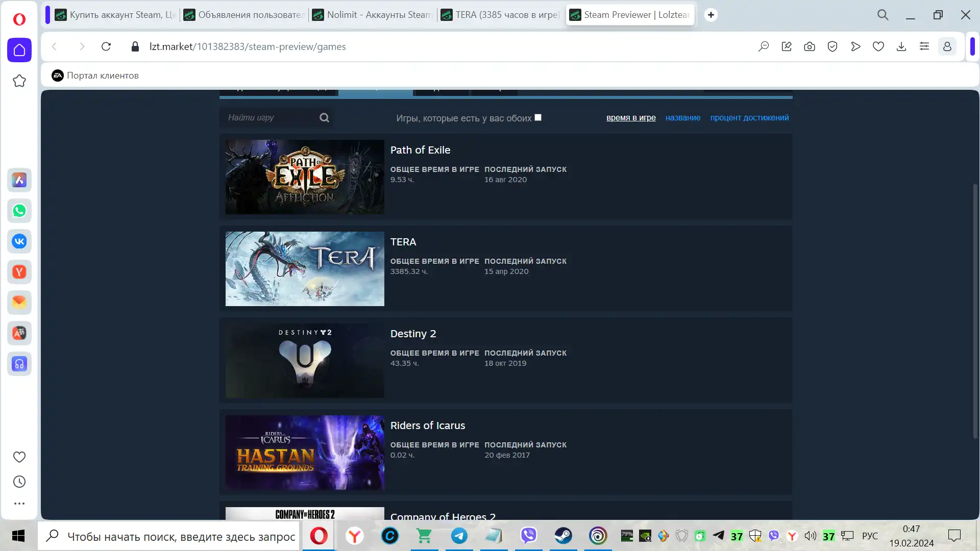Open the Path of Exile game title

coord(420,150)
